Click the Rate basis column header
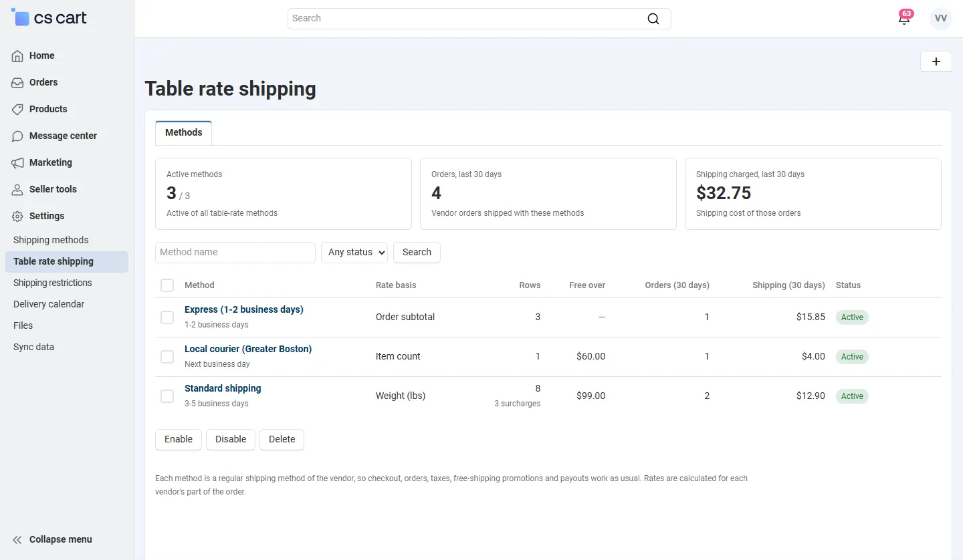 396,285
